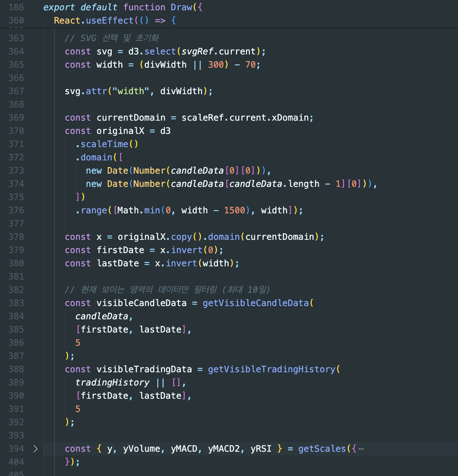This screenshot has width=458, height=476.
Task: Click the string "width" on line 367
Action: (131, 91)
